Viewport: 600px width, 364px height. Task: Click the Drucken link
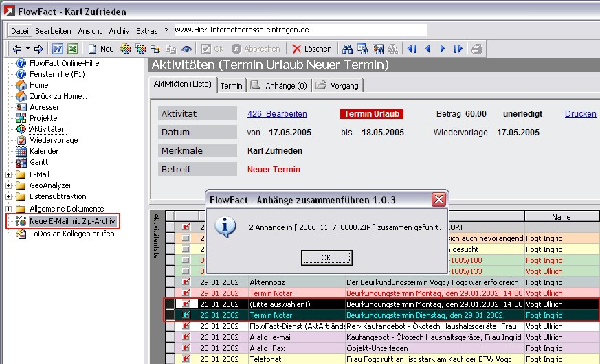click(580, 114)
